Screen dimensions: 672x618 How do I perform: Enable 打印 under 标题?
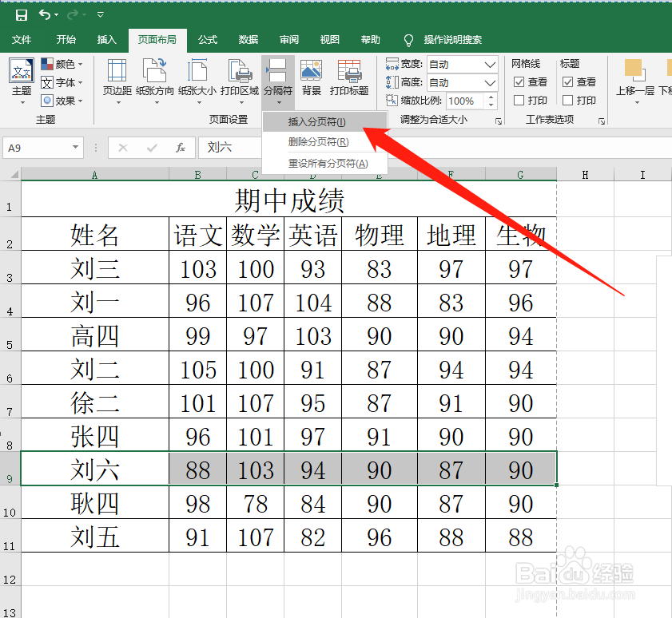point(568,98)
